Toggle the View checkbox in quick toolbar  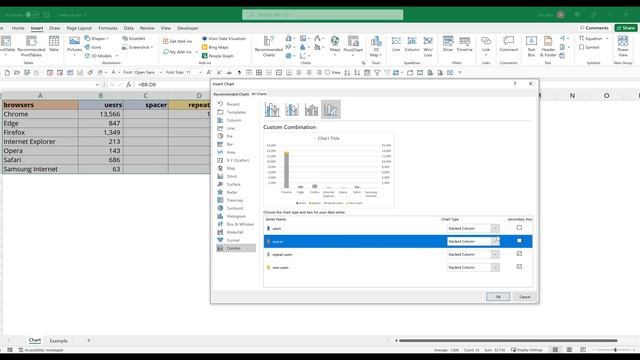coord(328,72)
